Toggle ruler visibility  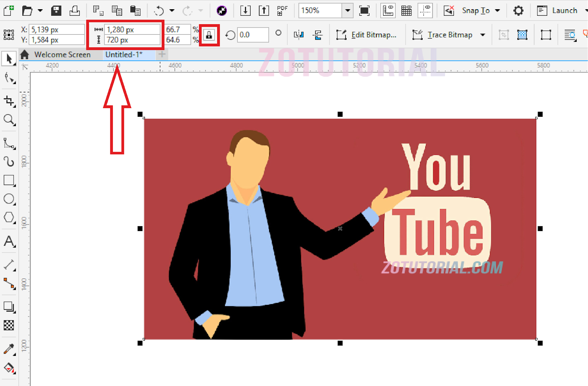click(388, 11)
